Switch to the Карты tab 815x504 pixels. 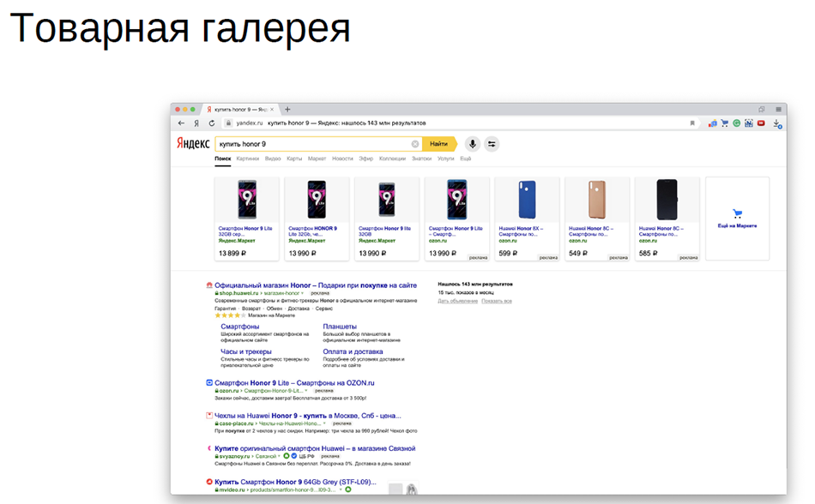tap(294, 159)
